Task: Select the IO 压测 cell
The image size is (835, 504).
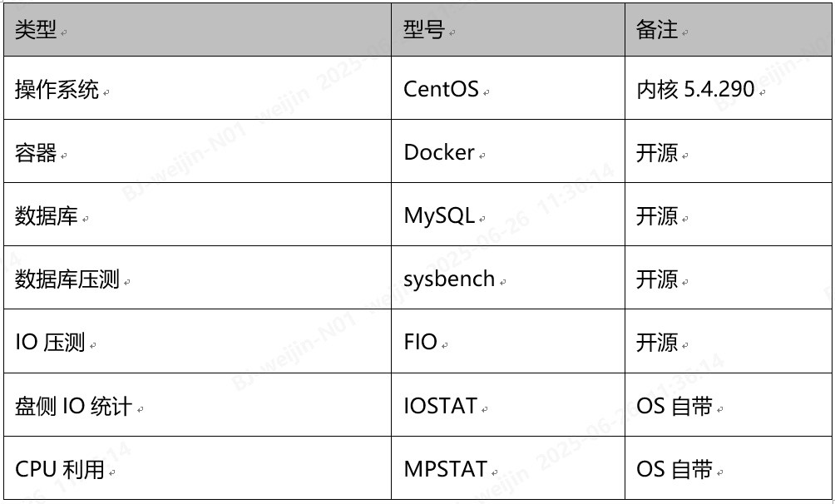Action: pos(50,343)
